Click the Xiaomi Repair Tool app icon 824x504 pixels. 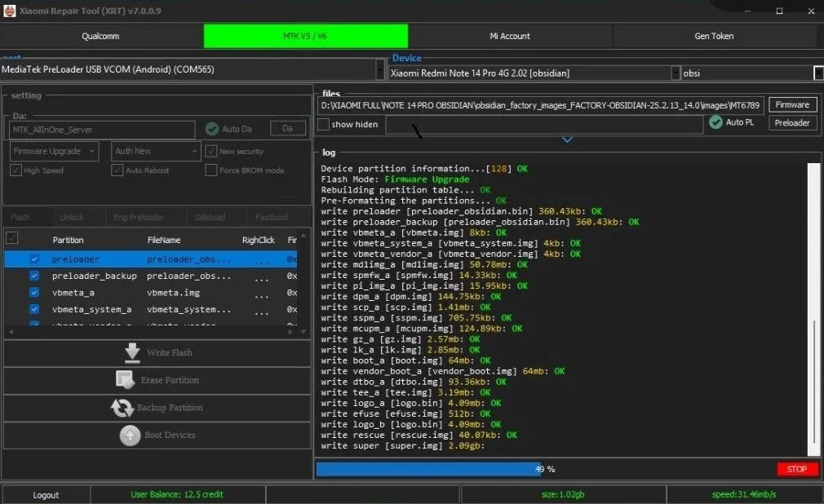(x=10, y=11)
